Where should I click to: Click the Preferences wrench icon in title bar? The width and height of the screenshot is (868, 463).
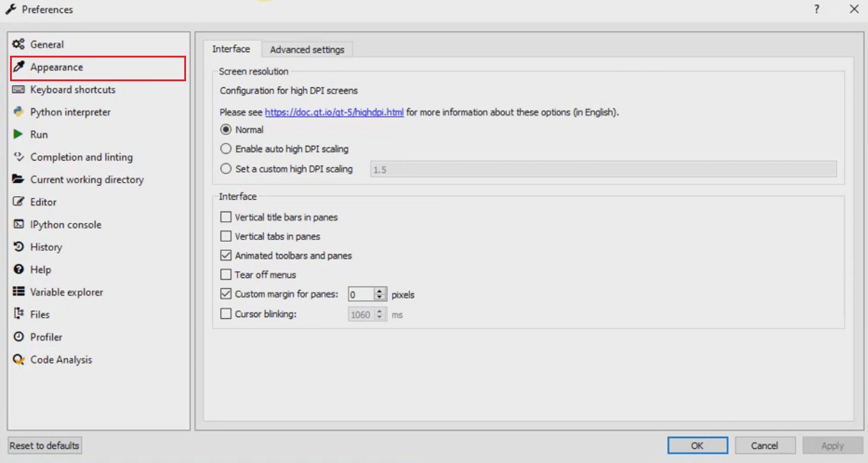point(11,9)
